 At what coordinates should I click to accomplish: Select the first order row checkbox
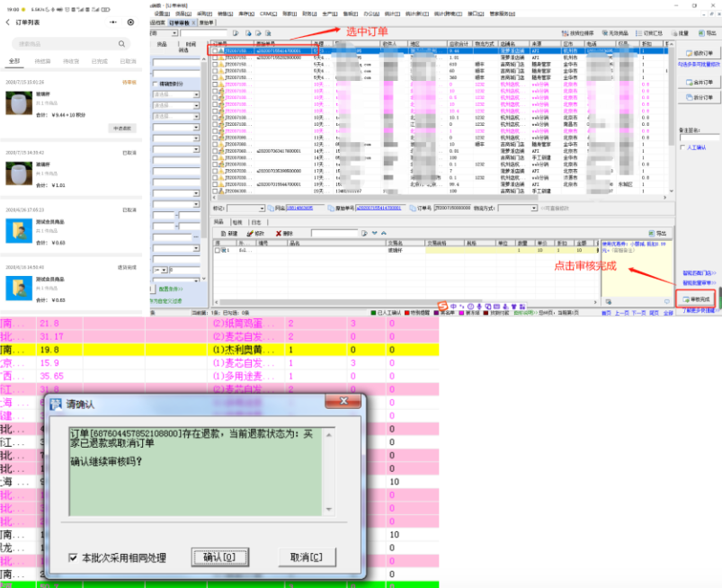click(215, 51)
